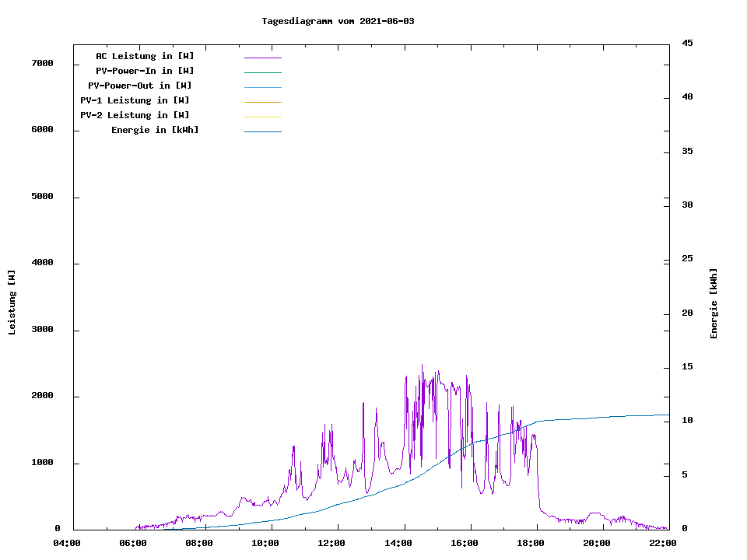Click the purple line sample beside AC Leistung
The image size is (747, 560).
(x=262, y=58)
